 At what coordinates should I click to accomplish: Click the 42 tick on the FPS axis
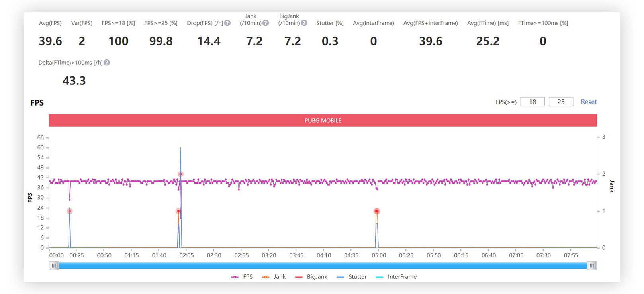[41, 178]
